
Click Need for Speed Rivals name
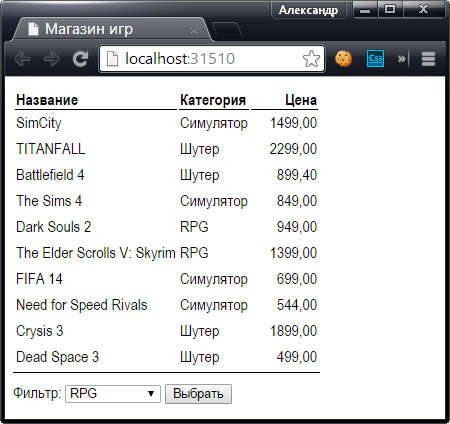[x=82, y=305]
